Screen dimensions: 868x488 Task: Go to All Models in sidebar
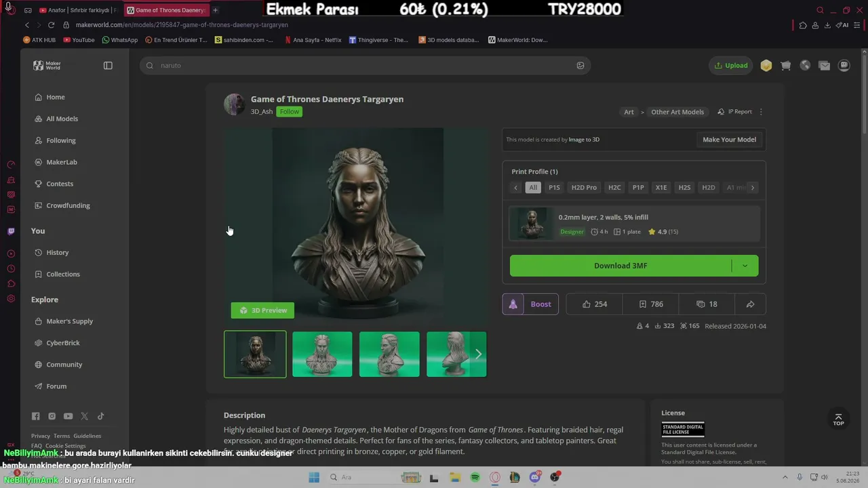pyautogui.click(x=62, y=119)
